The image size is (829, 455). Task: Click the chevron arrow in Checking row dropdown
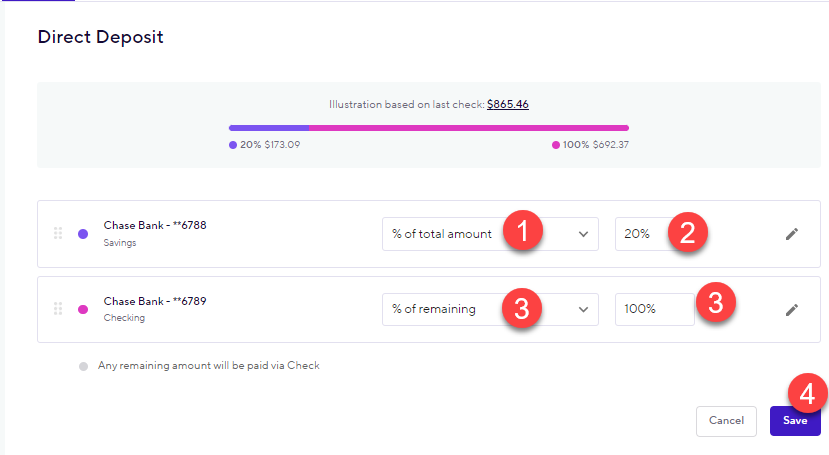[x=583, y=310]
